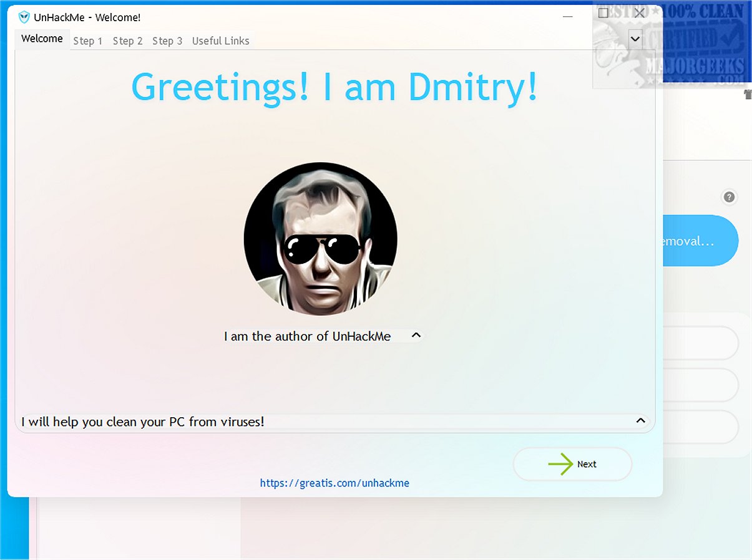Viewport: 752px width, 560px height.
Task: Switch to the Welcome tab
Action: click(42, 39)
